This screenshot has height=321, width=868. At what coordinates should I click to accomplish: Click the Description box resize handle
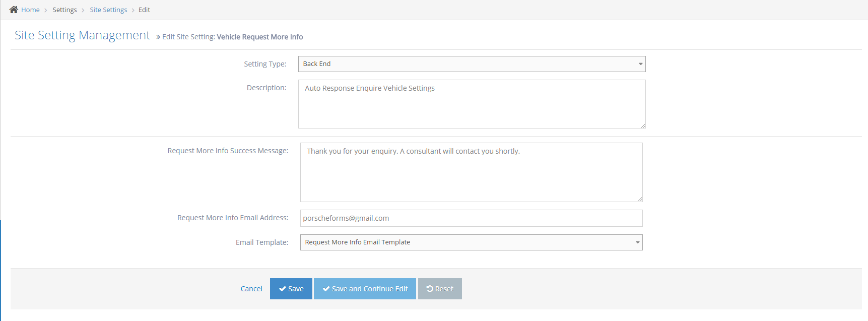643,125
